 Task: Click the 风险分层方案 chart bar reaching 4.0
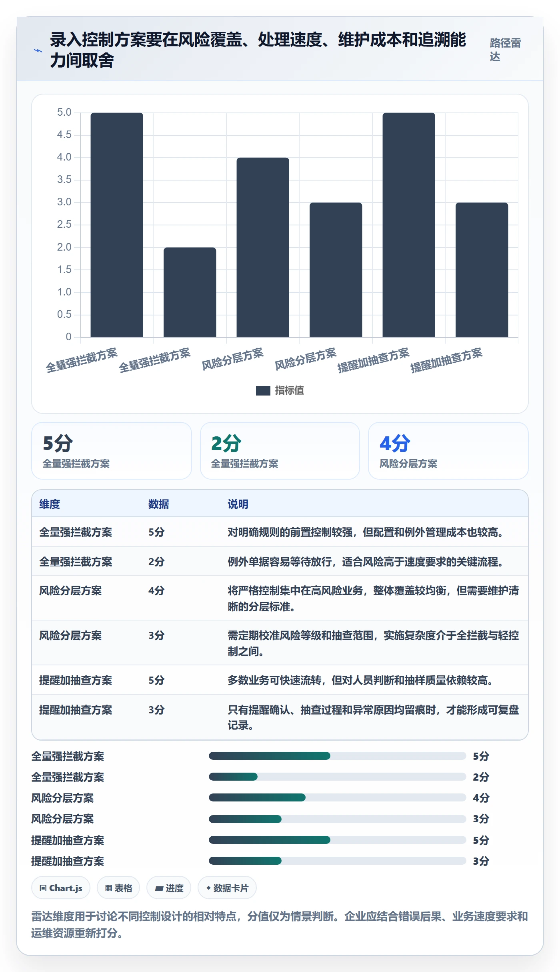pyautogui.click(x=263, y=247)
